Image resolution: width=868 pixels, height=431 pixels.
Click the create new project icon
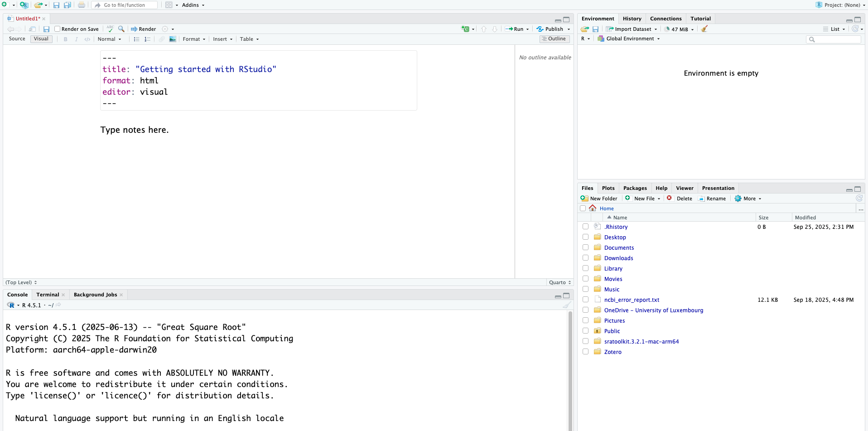[x=24, y=5]
